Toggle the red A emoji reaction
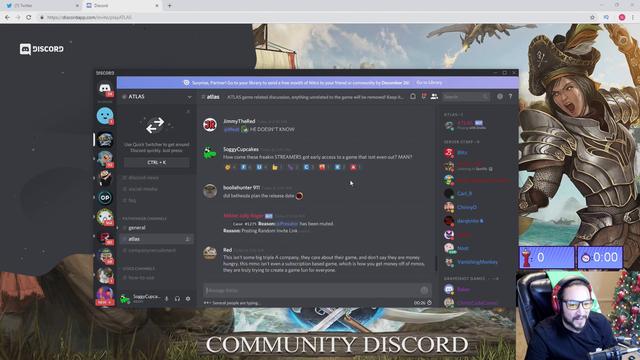640x360 pixels. click(356, 167)
